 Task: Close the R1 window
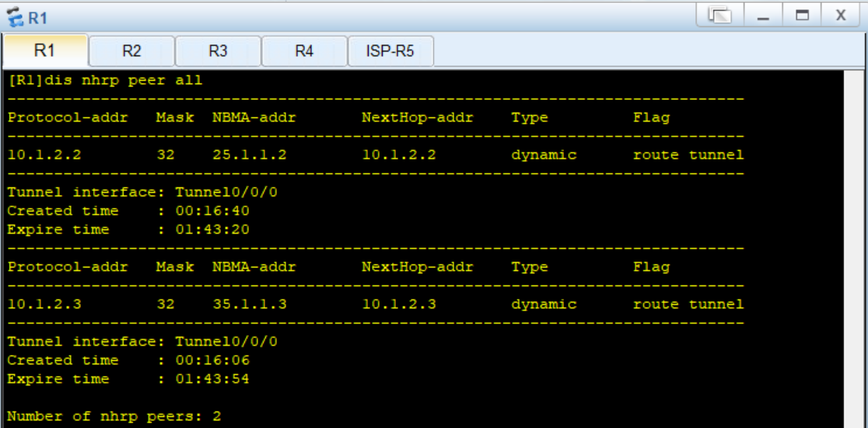pos(840,16)
